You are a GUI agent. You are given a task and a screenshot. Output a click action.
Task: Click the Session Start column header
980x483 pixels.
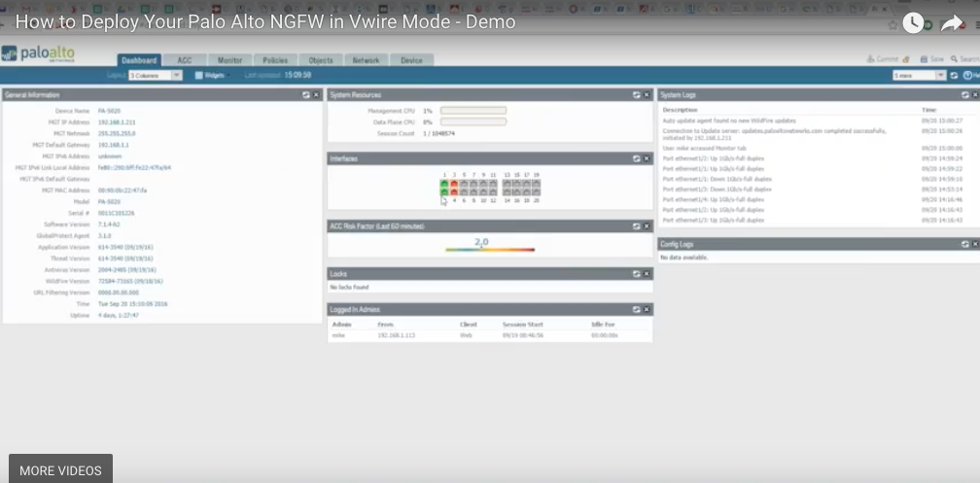[x=523, y=325]
